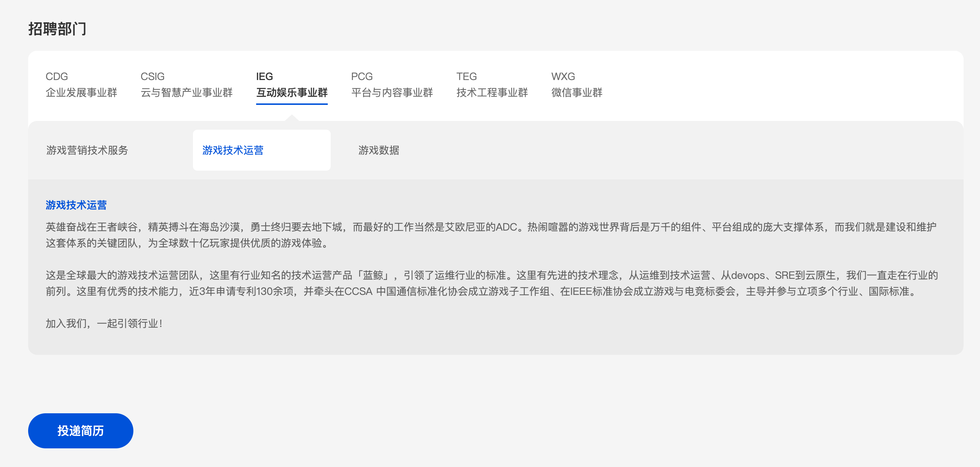
Task: Select the WXG 微信事业群 tab
Action: [577, 84]
